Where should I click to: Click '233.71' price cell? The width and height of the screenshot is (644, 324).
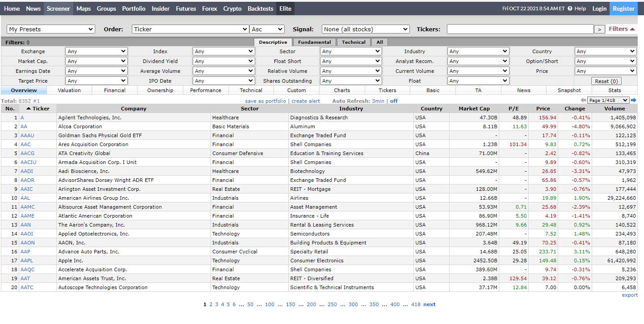tap(543, 252)
